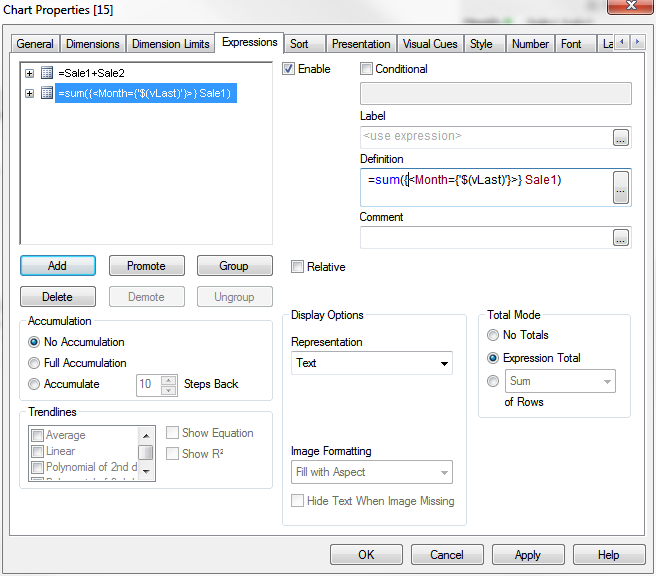656x576 pixels.
Task: Increase Steps Back value with up arrow
Action: coord(169,380)
